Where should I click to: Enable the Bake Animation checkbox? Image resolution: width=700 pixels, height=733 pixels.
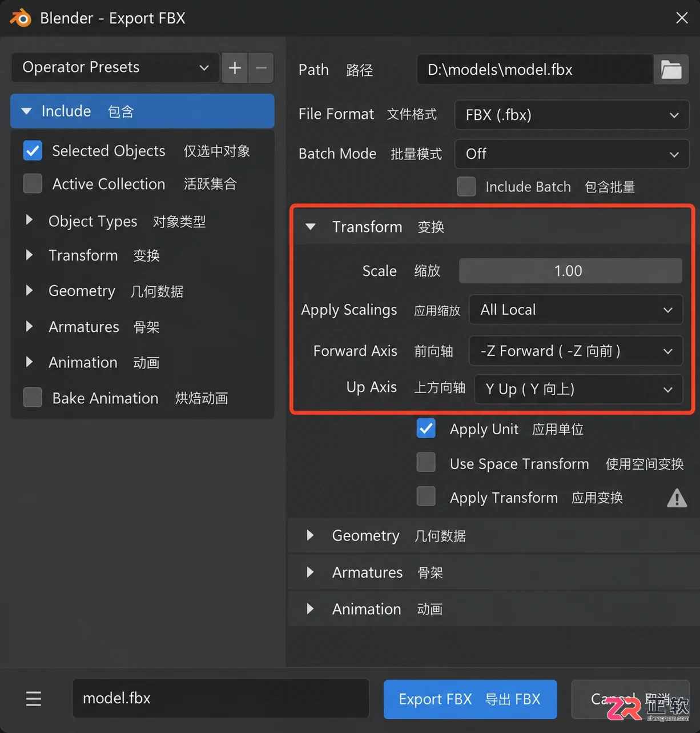33,398
